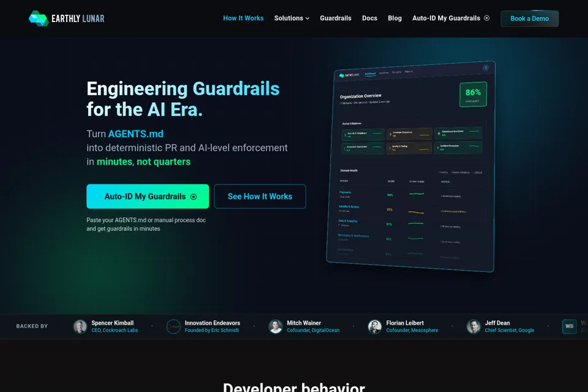Open the How It Works nav link
The image size is (588, 392).
coord(243,18)
